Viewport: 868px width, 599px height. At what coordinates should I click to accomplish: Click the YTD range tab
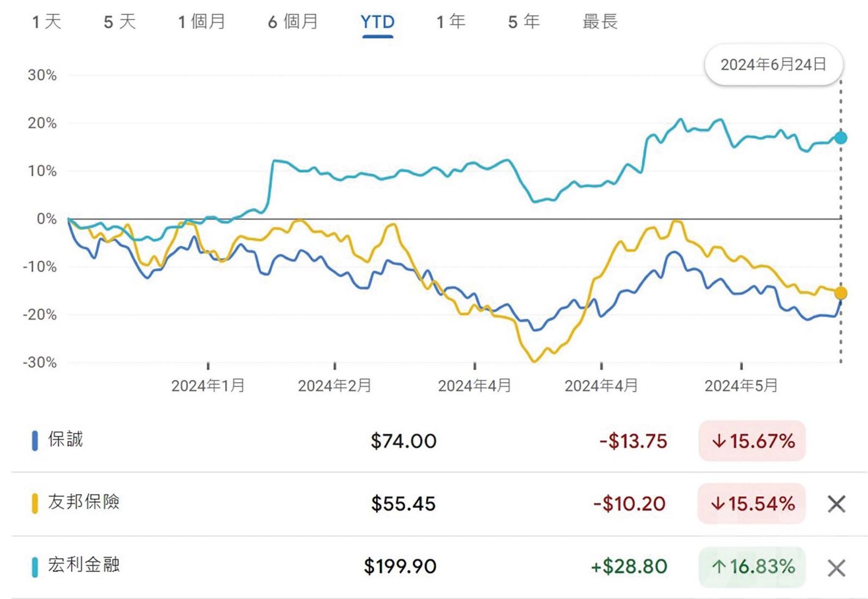pos(378,22)
